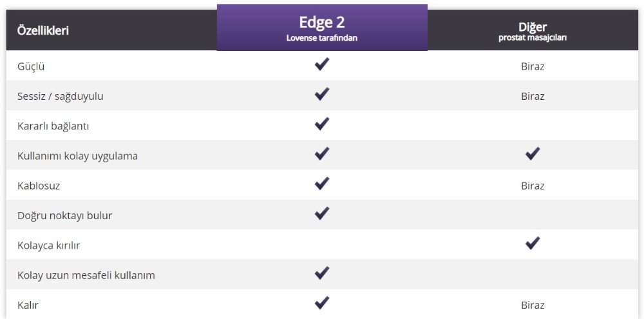This screenshot has width=644, height=319.
Task: Click Edge 2 checkmark for Kolay uzun mesafeli kullanım
Action: click(322, 273)
